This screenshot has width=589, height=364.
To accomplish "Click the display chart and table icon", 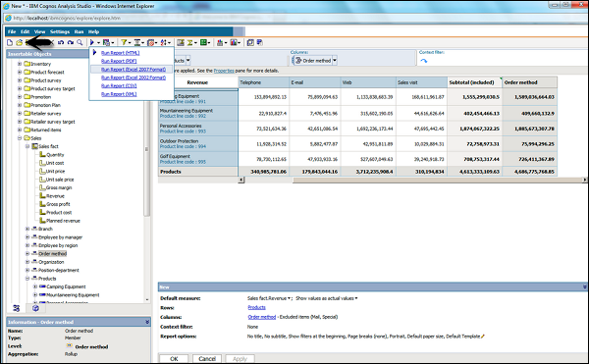I will (234, 43).
